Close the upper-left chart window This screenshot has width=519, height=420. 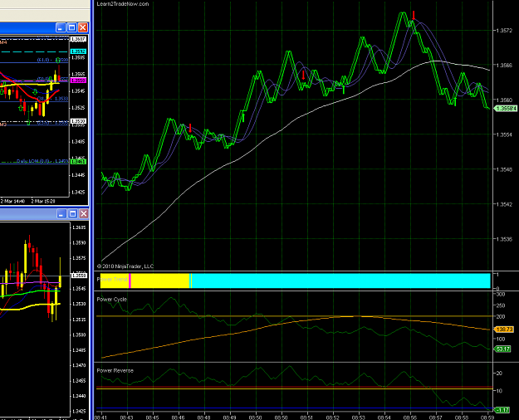pos(83,27)
